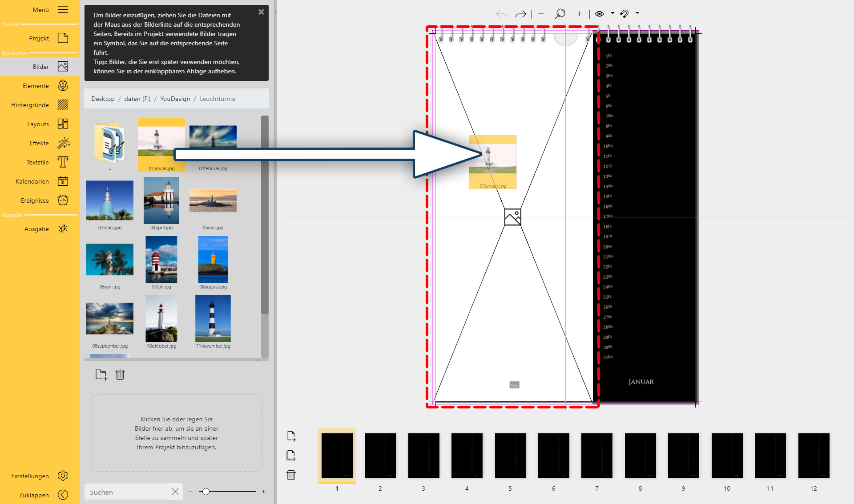This screenshot has height=504, width=854.
Task: Zoom in with the plus icon
Action: (x=579, y=14)
